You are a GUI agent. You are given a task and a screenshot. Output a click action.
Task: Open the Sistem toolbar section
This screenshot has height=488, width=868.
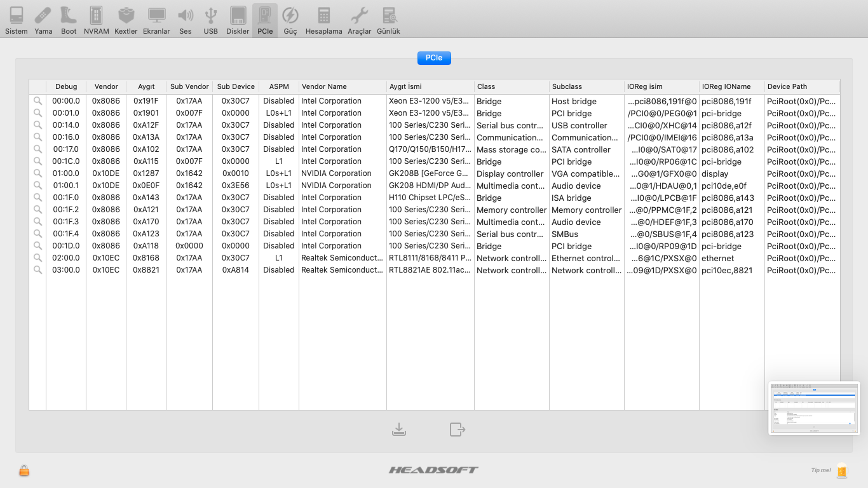coord(17,20)
